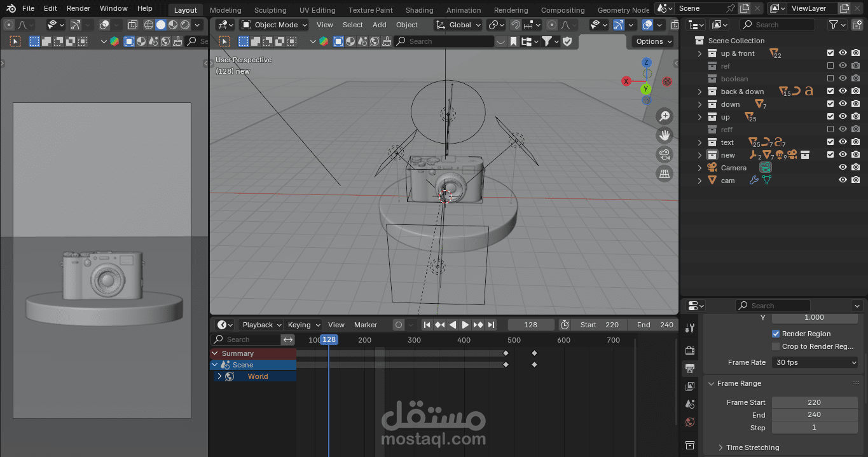
Task: Open the Output properties tab icon
Action: click(x=690, y=368)
